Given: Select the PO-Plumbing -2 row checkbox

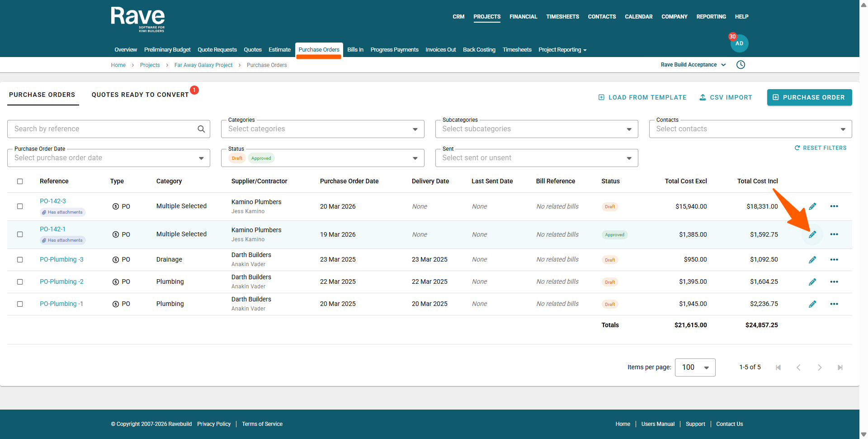Looking at the screenshot, I should tap(20, 282).
